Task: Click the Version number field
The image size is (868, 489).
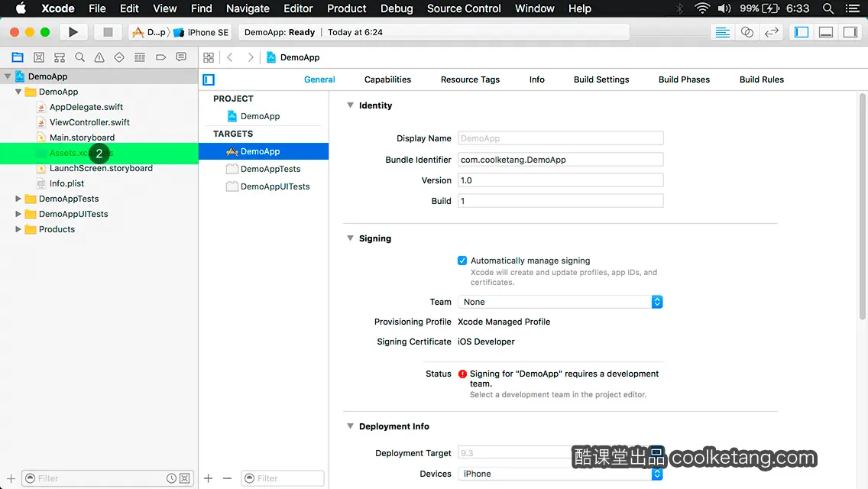Action: point(560,180)
